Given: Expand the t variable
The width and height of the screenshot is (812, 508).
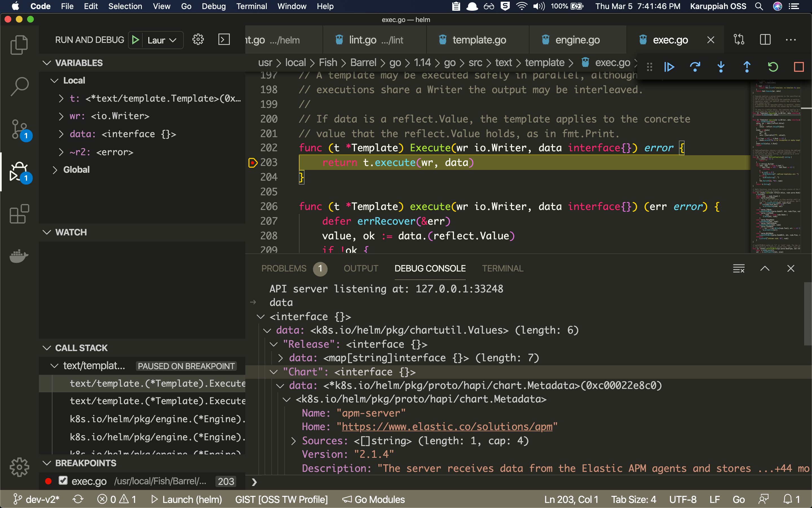Looking at the screenshot, I should (x=61, y=98).
